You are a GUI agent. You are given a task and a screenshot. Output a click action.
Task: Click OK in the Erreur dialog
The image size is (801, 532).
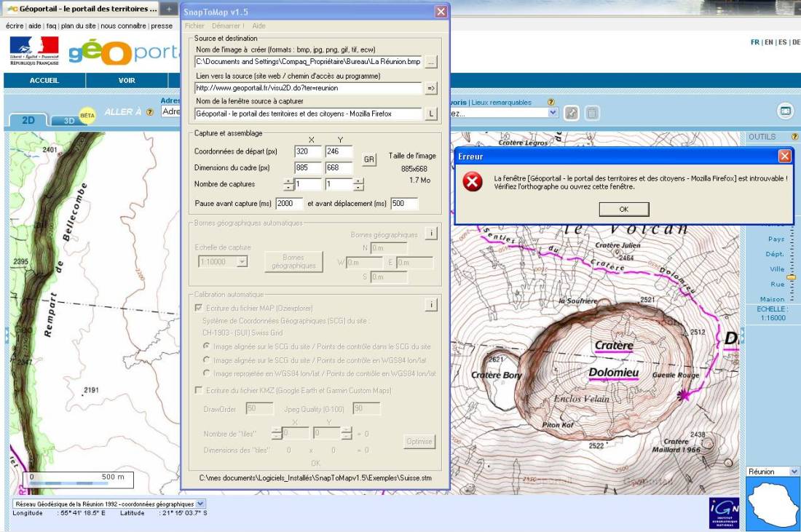[x=624, y=210]
